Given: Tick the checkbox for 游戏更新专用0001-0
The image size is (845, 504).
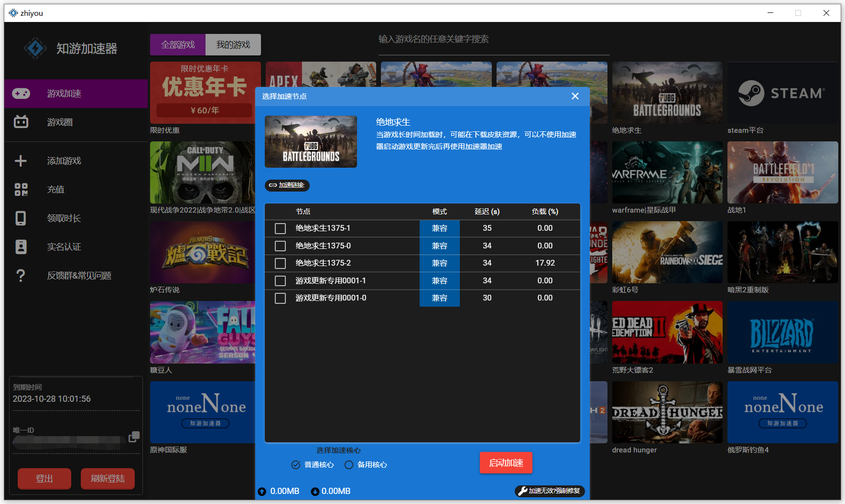Looking at the screenshot, I should click(x=280, y=299).
